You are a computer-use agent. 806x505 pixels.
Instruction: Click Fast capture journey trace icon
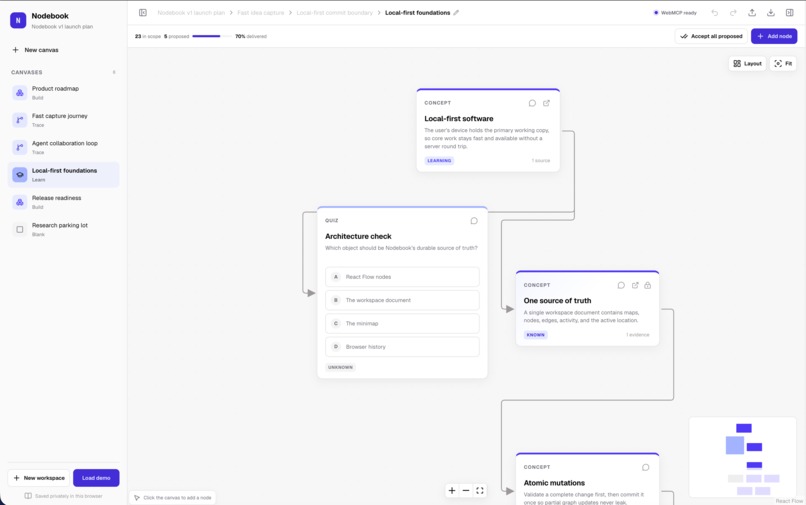(x=20, y=120)
